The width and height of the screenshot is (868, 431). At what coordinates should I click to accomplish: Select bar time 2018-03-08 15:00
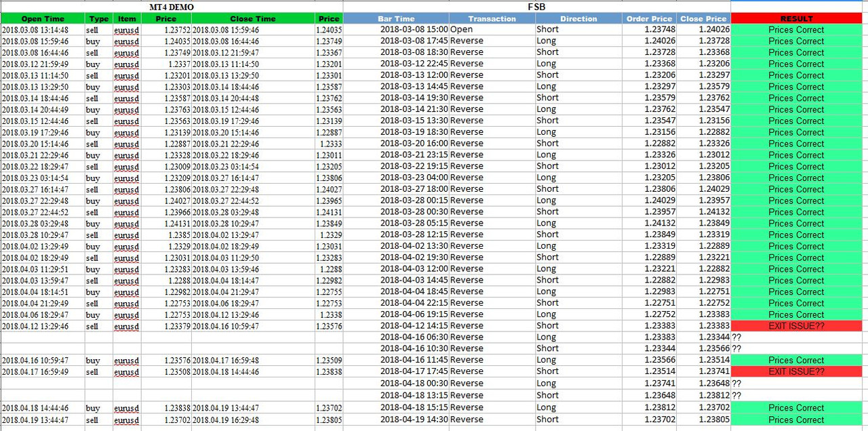[414, 30]
